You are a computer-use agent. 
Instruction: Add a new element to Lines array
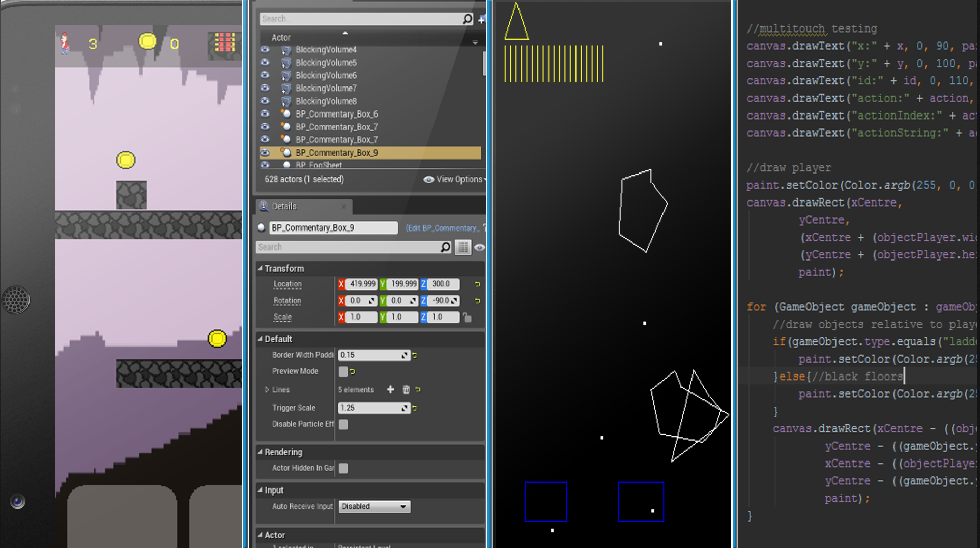click(x=390, y=390)
